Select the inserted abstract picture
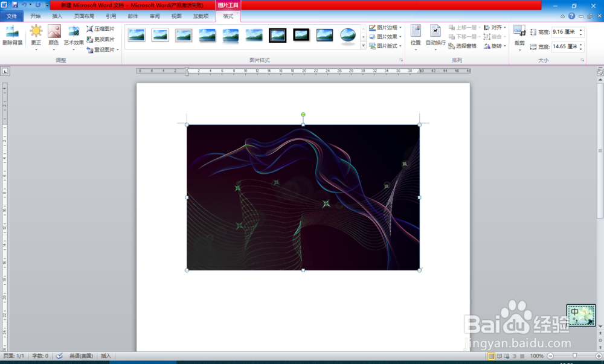This screenshot has height=364, width=604. (x=303, y=197)
